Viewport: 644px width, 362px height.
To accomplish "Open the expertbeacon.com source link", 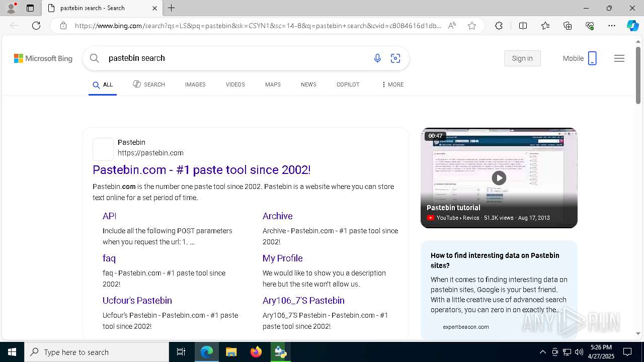I will [x=466, y=327].
